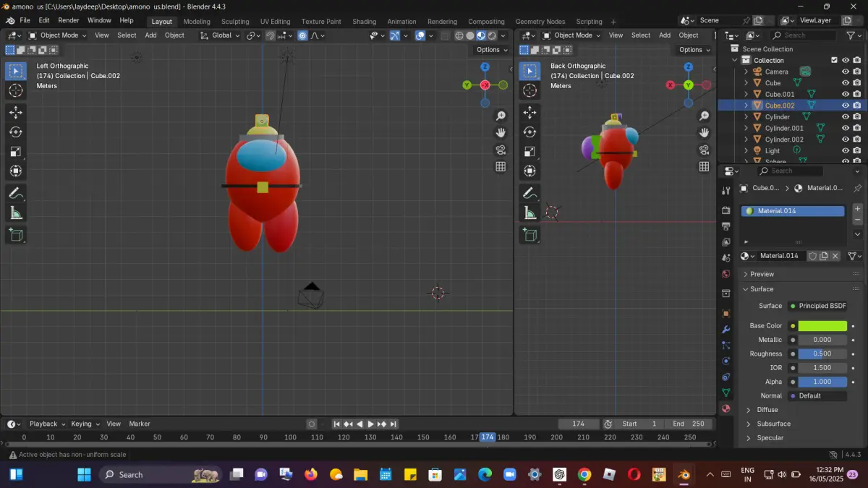Viewport: 868px width, 488px height.
Task: Expand the Cube.002 tree item in outliner
Action: [x=746, y=106]
